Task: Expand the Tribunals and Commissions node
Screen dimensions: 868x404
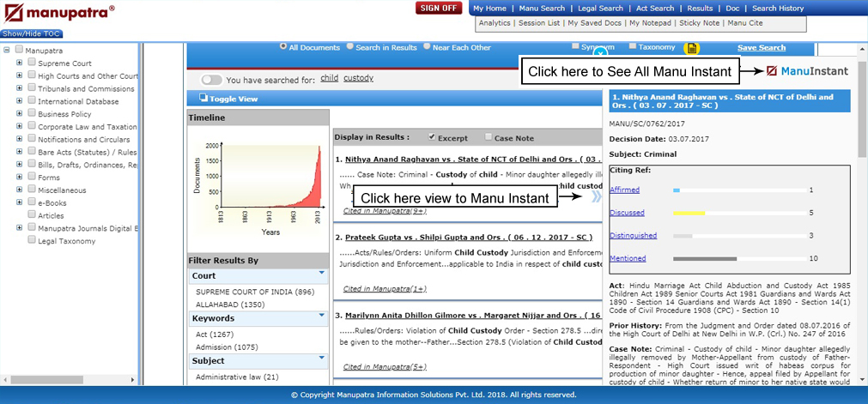Action: point(20,88)
